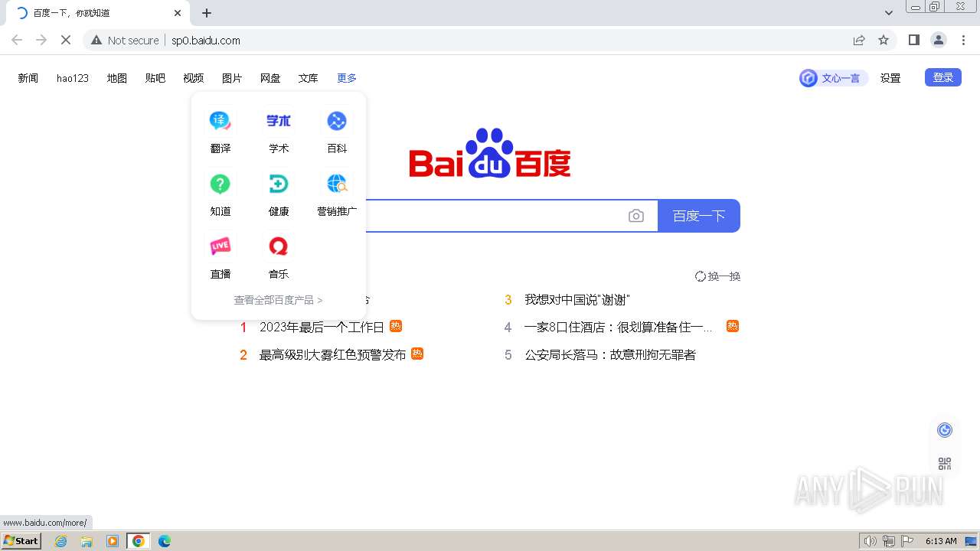This screenshot has width=980, height=551.
Task: Click the 登录 login button
Action: 943,77
